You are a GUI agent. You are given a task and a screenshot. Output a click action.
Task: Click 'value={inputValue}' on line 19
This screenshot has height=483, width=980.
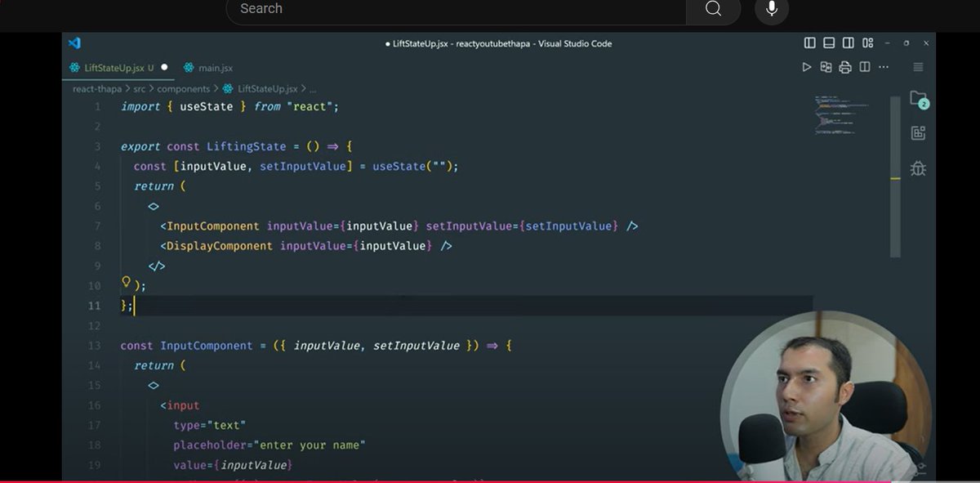coord(233,465)
